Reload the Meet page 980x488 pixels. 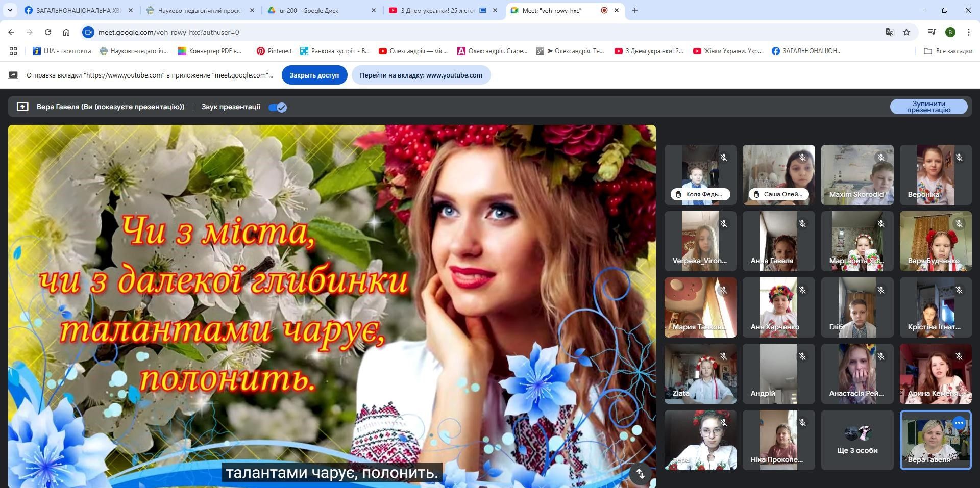48,32
